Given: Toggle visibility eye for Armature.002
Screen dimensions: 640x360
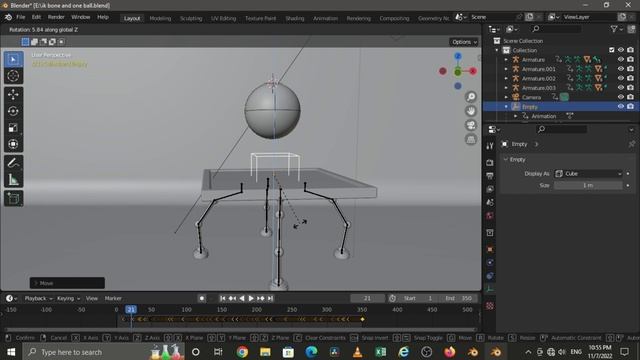Looking at the screenshot, I should [x=621, y=78].
